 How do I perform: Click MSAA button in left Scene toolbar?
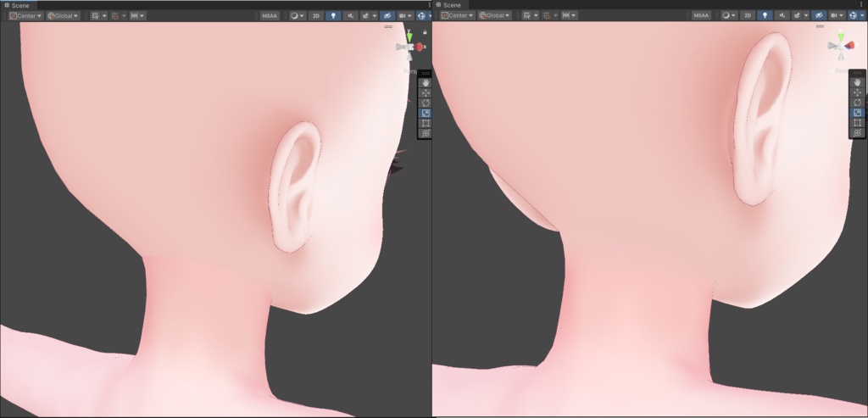[270, 15]
